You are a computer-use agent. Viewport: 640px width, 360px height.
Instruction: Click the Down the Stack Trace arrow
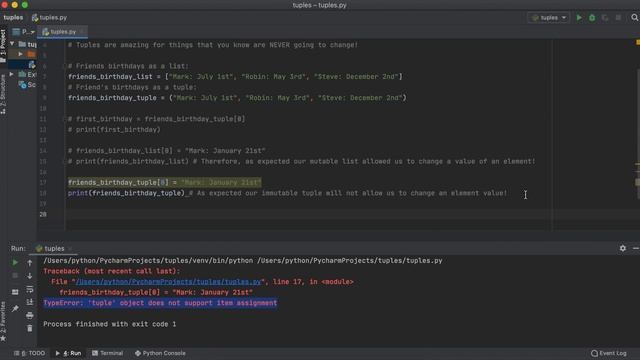(x=30, y=276)
